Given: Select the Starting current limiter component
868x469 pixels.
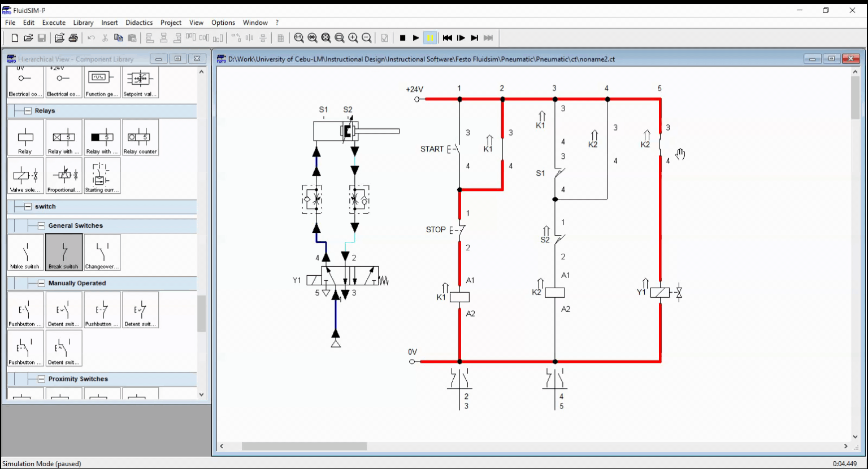Looking at the screenshot, I should tap(102, 176).
